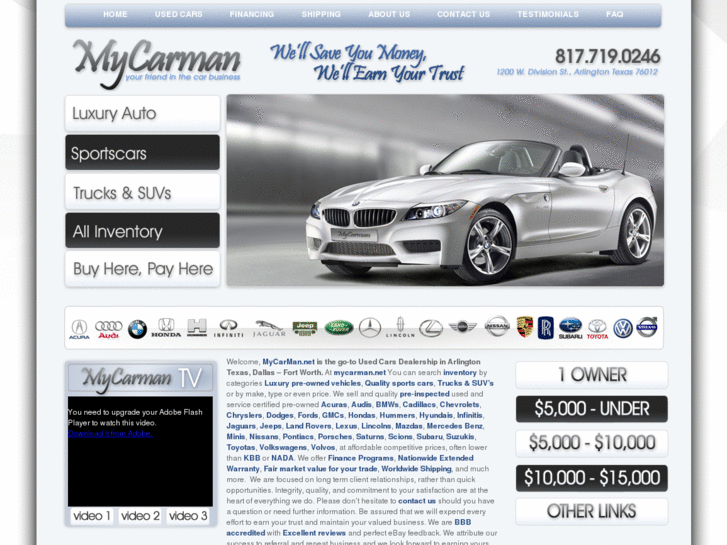Go to the Financing page
This screenshot has height=545, width=727.
[x=252, y=14]
